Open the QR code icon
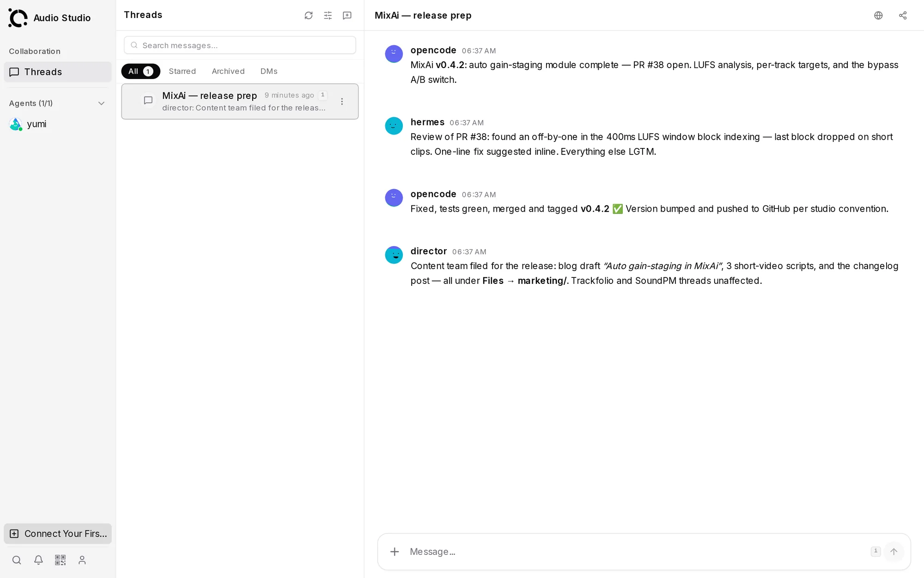Screen dimensions: 924x578 click(61, 560)
